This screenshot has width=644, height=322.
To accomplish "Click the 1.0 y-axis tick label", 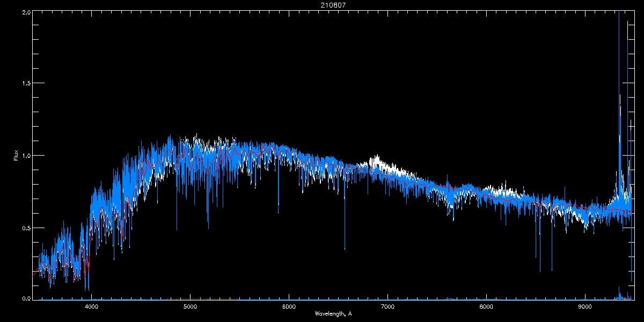I will click(25, 156).
